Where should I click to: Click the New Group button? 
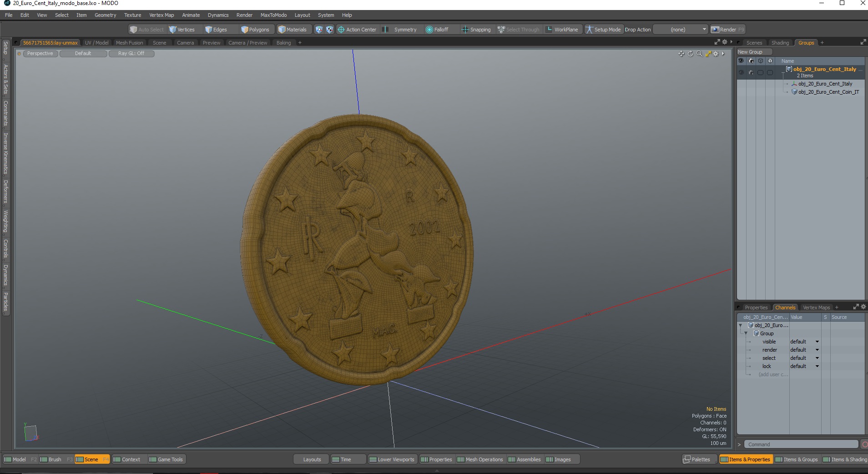754,52
